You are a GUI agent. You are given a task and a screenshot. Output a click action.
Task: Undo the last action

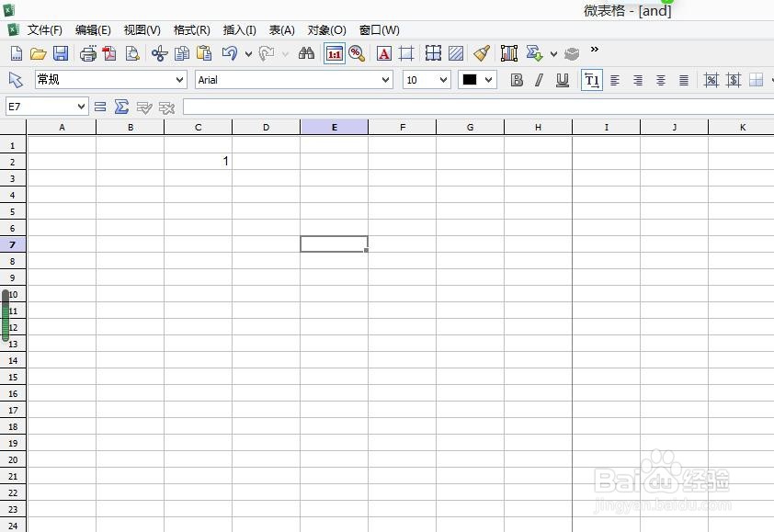coord(230,53)
